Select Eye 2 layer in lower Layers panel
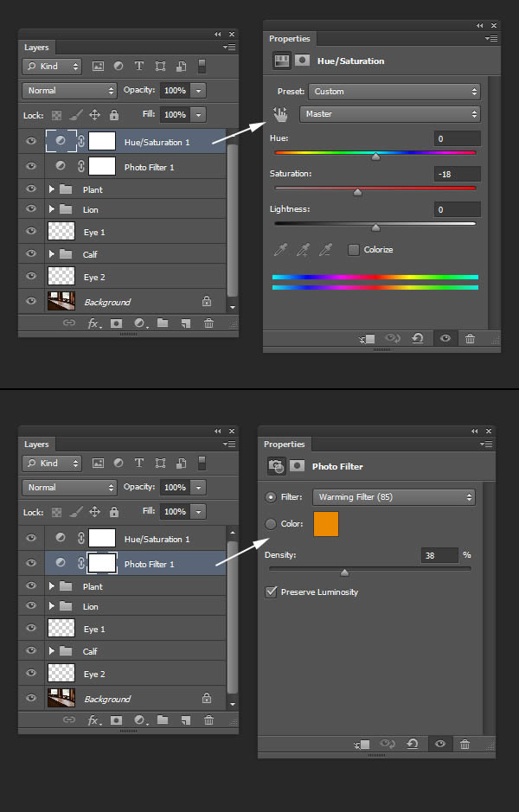The image size is (519, 812). pos(122,674)
